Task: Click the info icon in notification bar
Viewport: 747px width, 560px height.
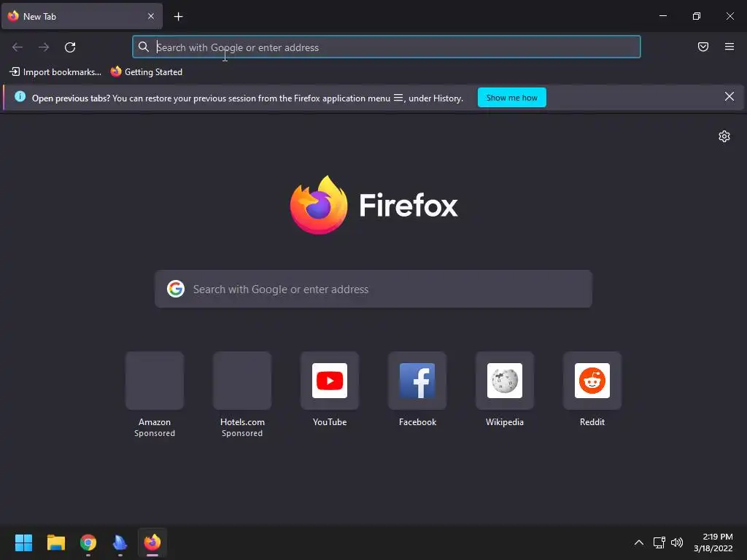Action: pyautogui.click(x=20, y=97)
